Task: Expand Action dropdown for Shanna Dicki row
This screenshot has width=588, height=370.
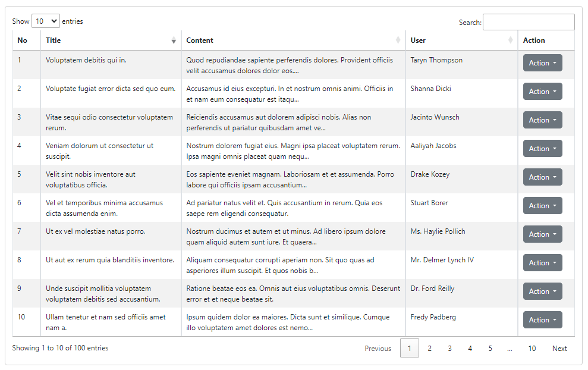Action: tap(543, 92)
